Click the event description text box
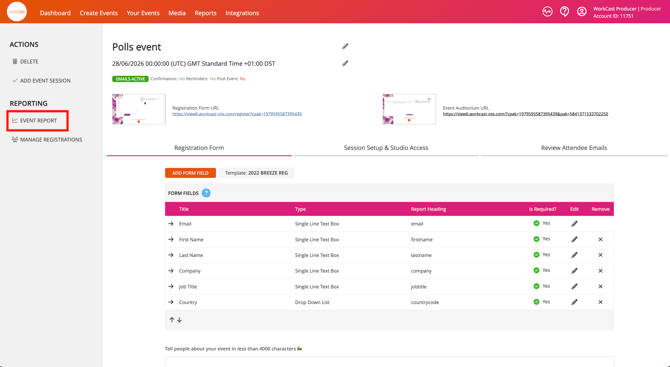This screenshot has width=670, height=367. pyautogui.click(x=390, y=361)
